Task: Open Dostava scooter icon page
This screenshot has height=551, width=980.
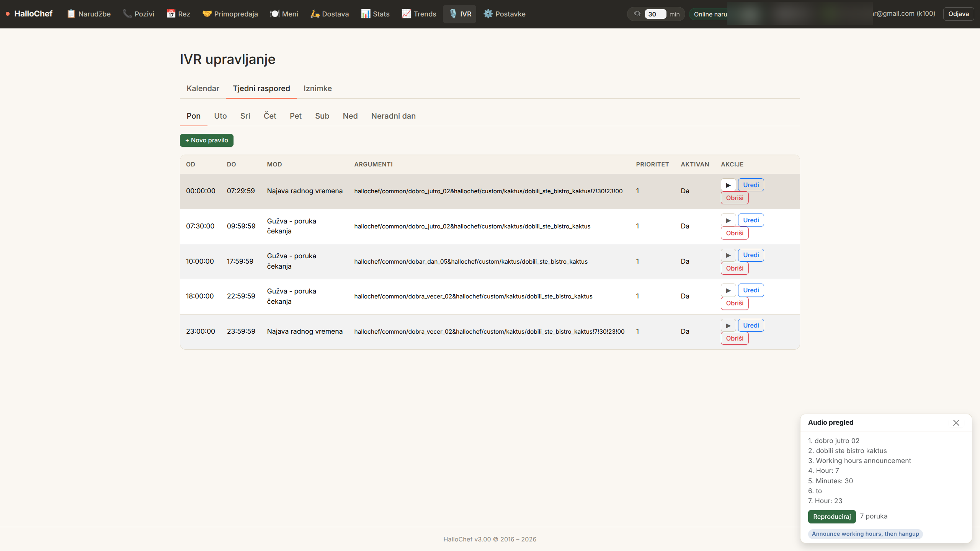Action: [315, 14]
